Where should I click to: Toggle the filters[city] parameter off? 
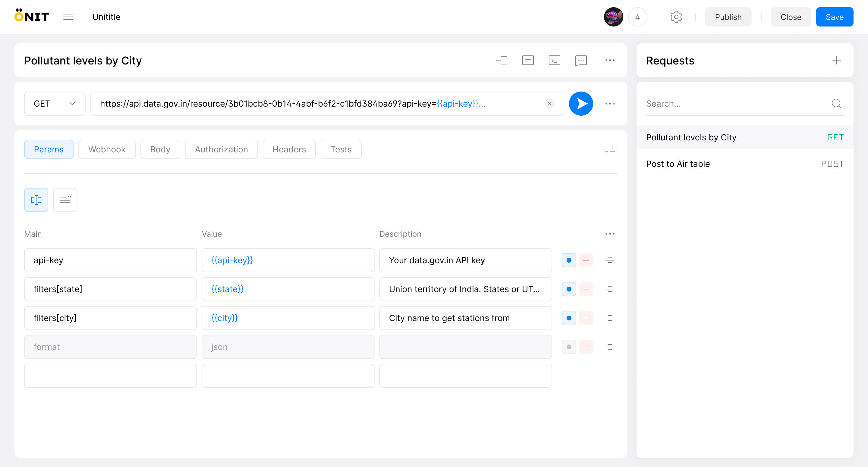click(x=569, y=318)
